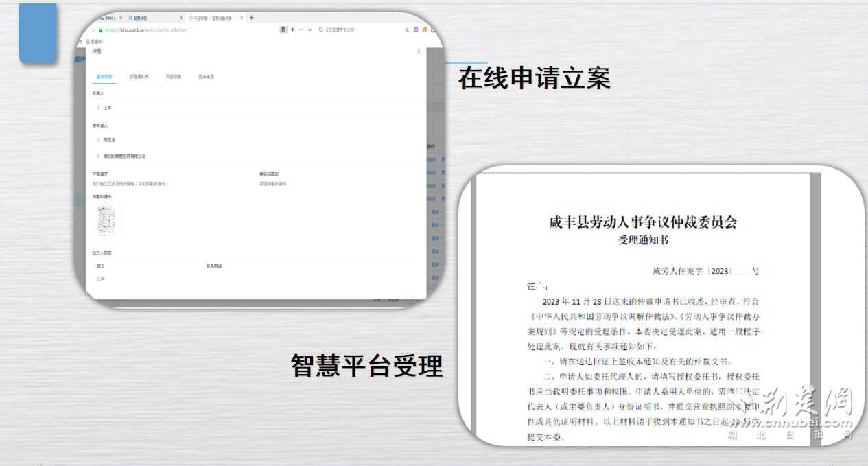868x466 pixels.
Task: Click the scissors screenshot icon near the top right
Action: (406, 30)
